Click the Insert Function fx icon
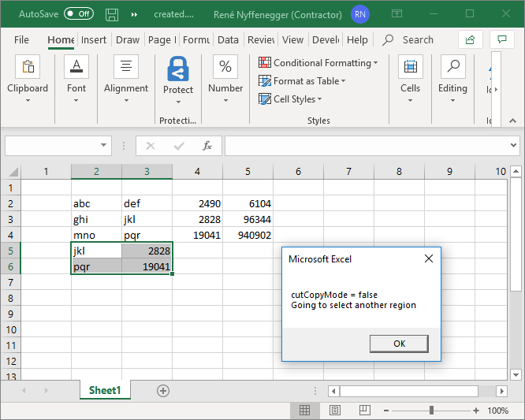 207,146
